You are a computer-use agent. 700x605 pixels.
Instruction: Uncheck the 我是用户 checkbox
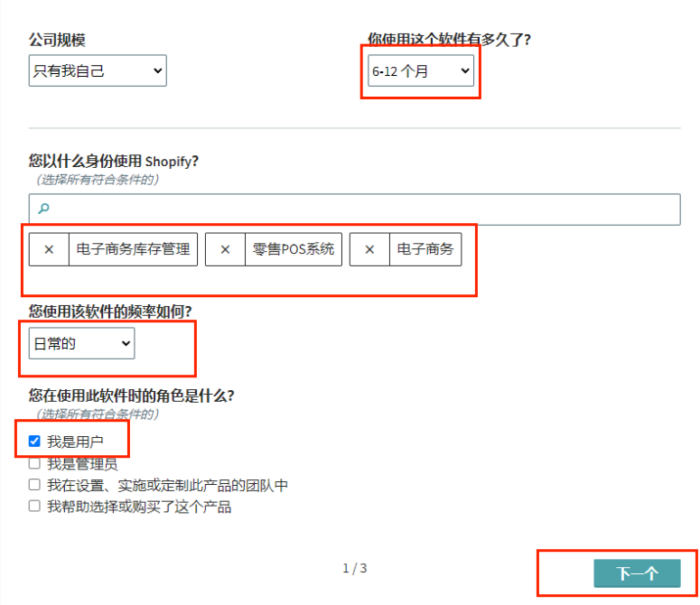tap(34, 442)
